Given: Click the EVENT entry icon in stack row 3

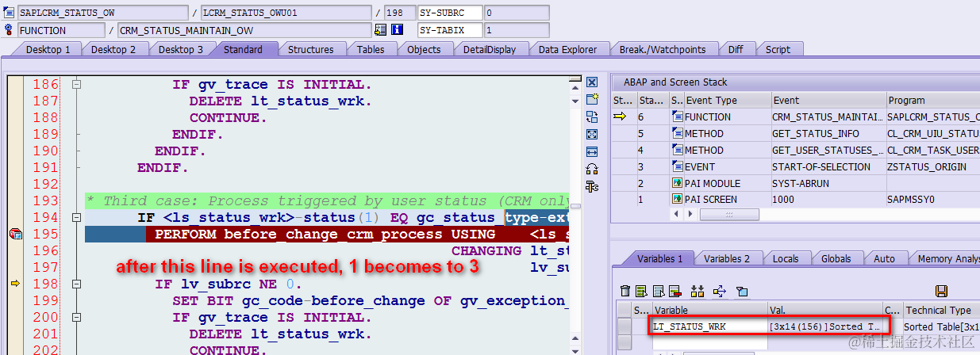Looking at the screenshot, I should pos(677,166).
